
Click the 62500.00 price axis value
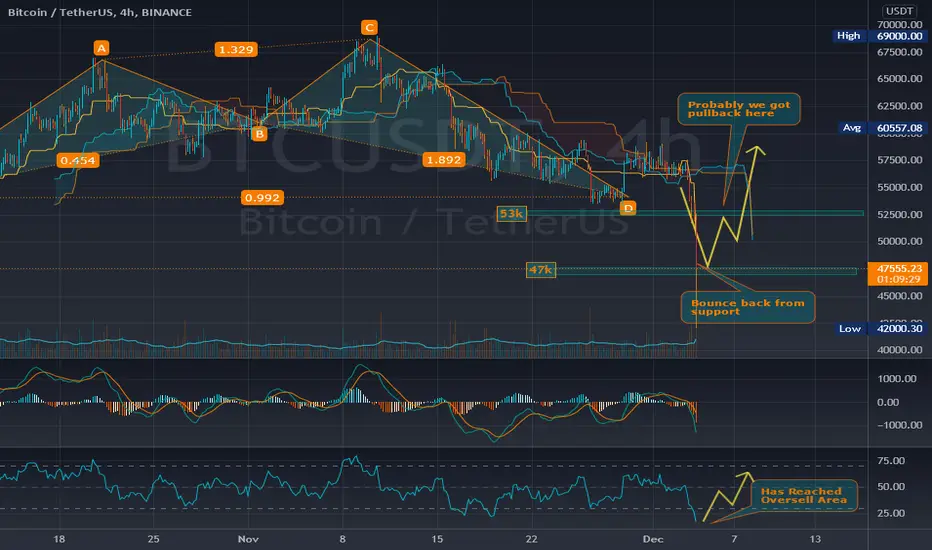(899, 106)
